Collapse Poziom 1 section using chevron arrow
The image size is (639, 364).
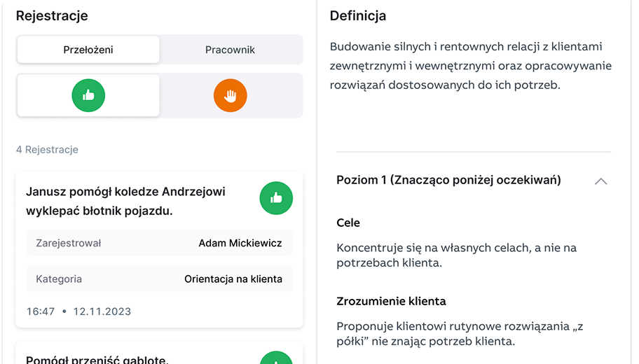click(x=600, y=181)
